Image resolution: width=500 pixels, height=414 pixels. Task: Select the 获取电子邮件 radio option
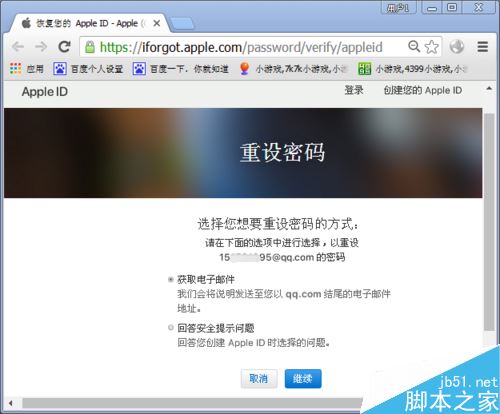171,279
